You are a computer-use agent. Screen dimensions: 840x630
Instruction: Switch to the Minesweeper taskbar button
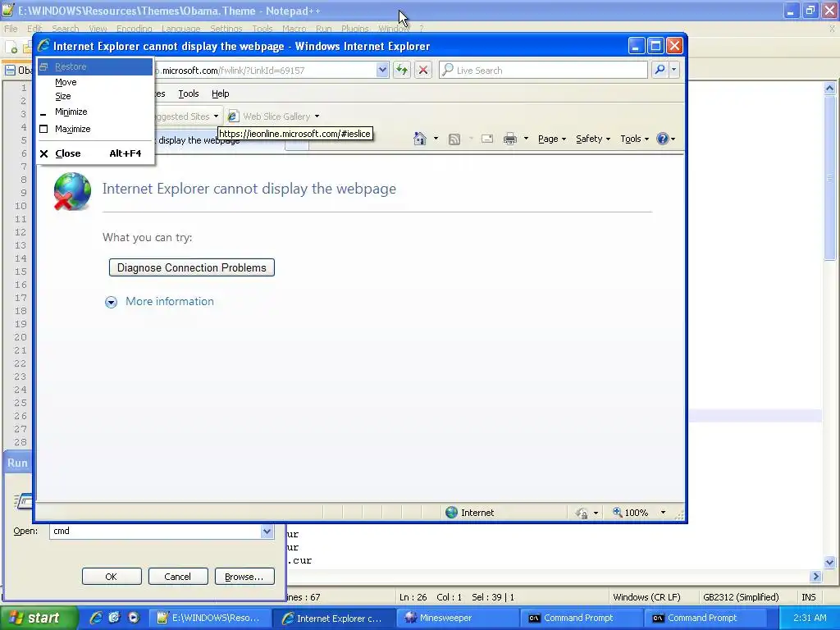pos(456,619)
